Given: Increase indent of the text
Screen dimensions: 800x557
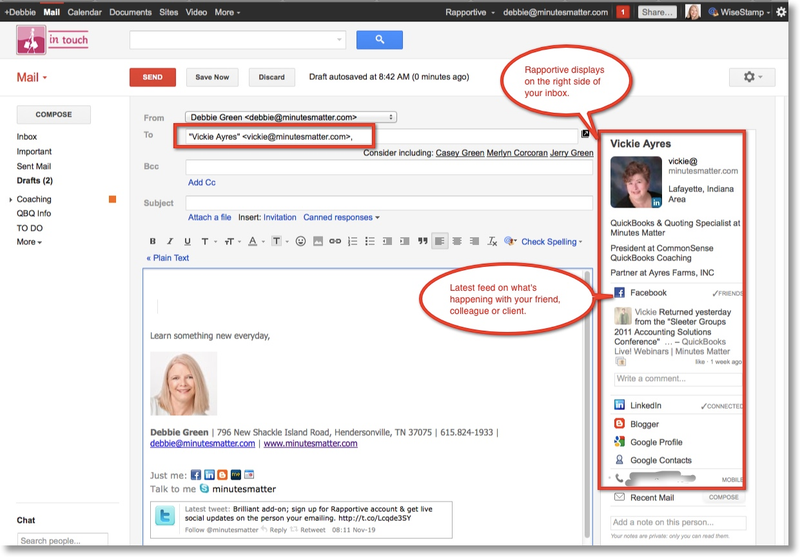Looking at the screenshot, I should tap(405, 241).
